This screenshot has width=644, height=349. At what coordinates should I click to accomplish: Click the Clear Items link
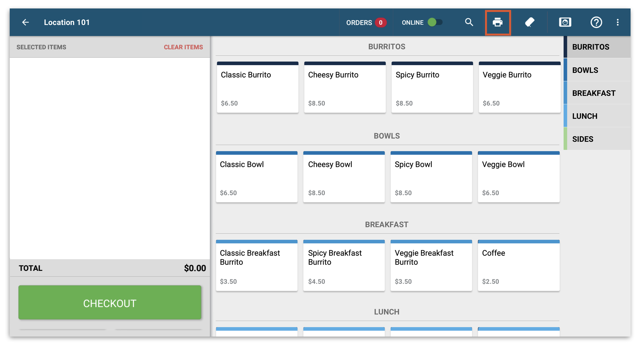point(183,47)
